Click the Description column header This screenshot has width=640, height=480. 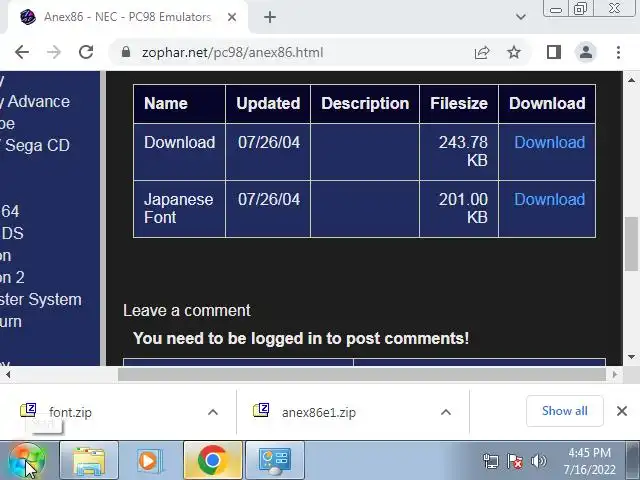[x=365, y=103]
